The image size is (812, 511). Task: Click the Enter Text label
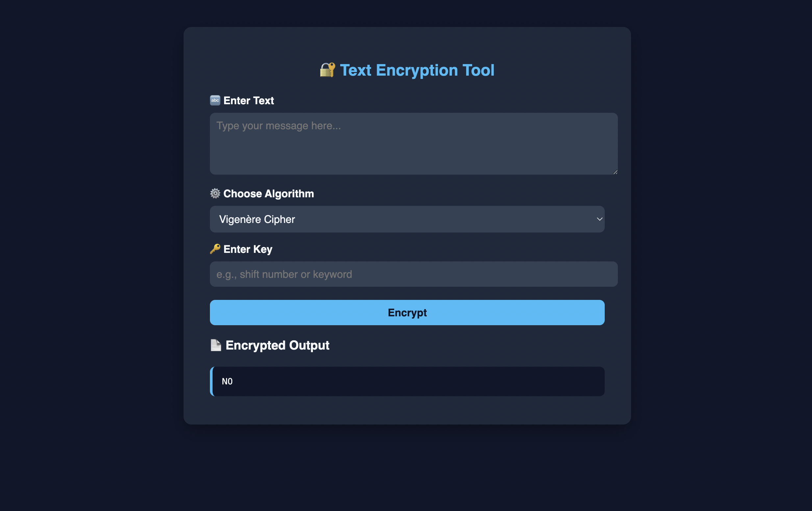(x=248, y=101)
